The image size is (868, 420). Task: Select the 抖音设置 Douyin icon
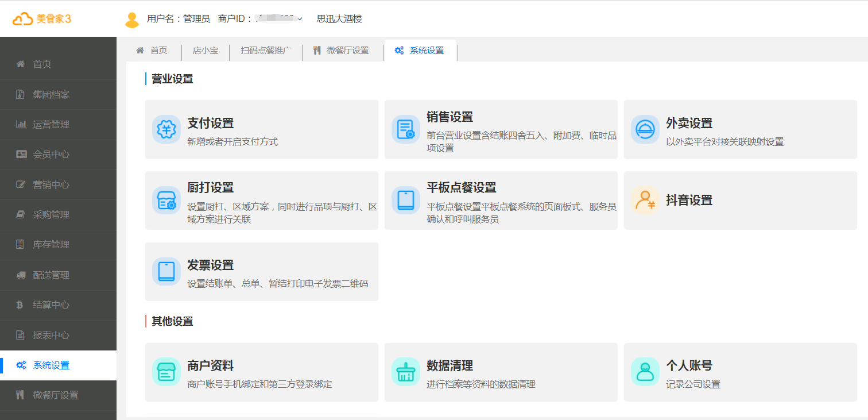[645, 201]
